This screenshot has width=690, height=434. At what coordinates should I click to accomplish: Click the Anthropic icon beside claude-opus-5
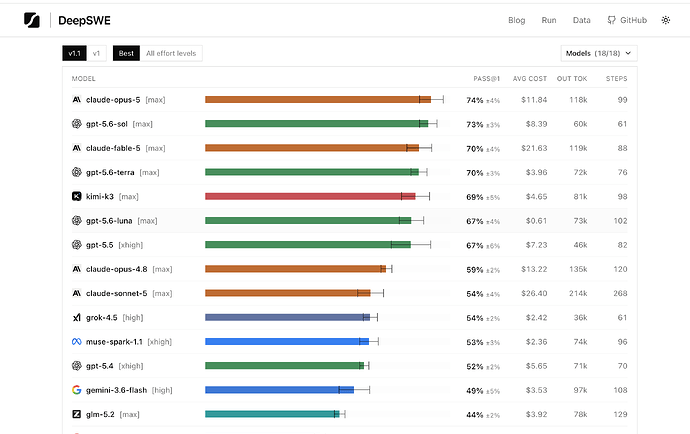click(77, 100)
